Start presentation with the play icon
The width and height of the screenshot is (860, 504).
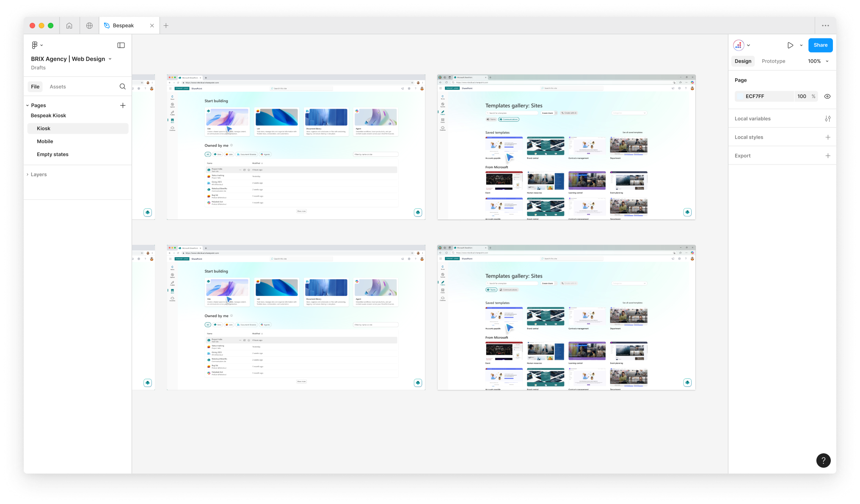coord(790,45)
